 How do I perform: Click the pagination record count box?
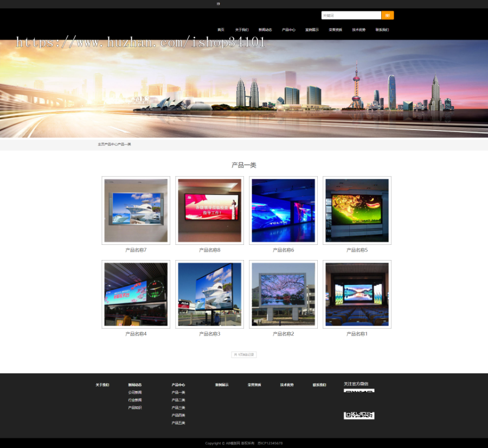244,355
